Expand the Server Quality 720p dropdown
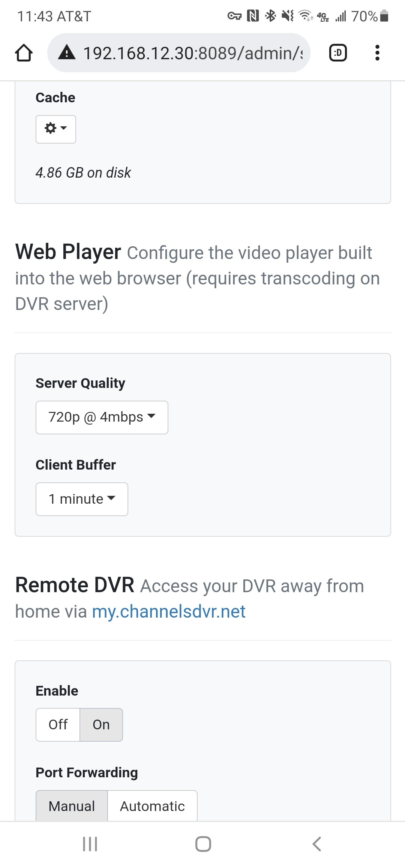Screen dimensions: 405x868 (x=102, y=417)
